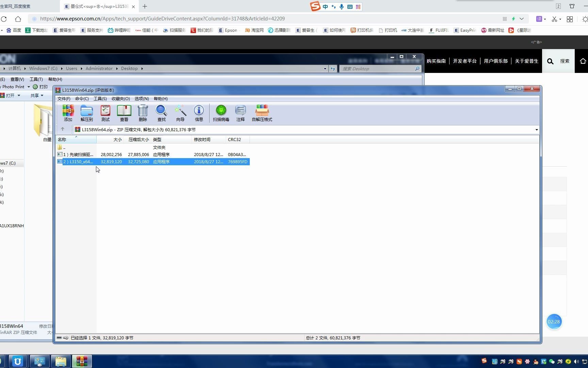Expand the Explorer address bar history dropdown
Viewport: 588px width, 368px height.
pyautogui.click(x=325, y=68)
